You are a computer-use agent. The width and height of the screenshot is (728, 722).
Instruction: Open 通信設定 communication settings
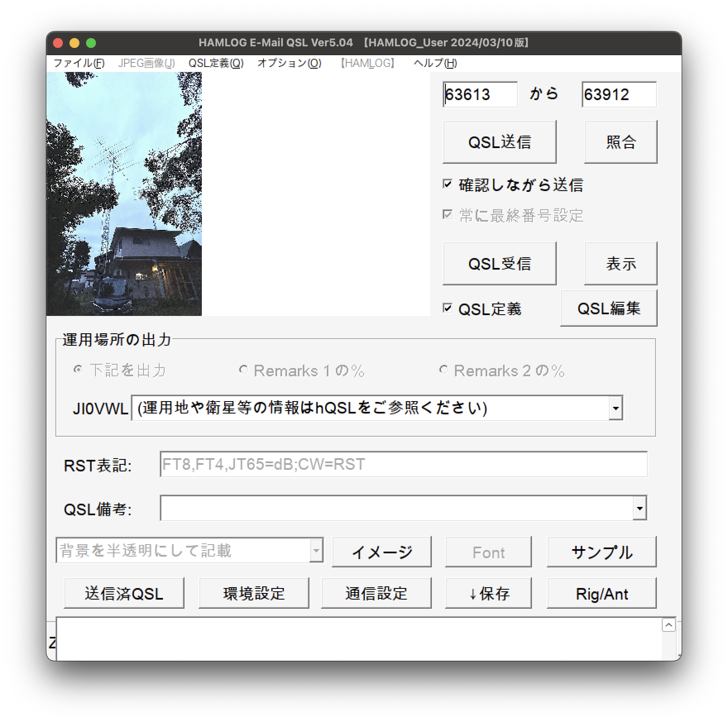(x=376, y=593)
